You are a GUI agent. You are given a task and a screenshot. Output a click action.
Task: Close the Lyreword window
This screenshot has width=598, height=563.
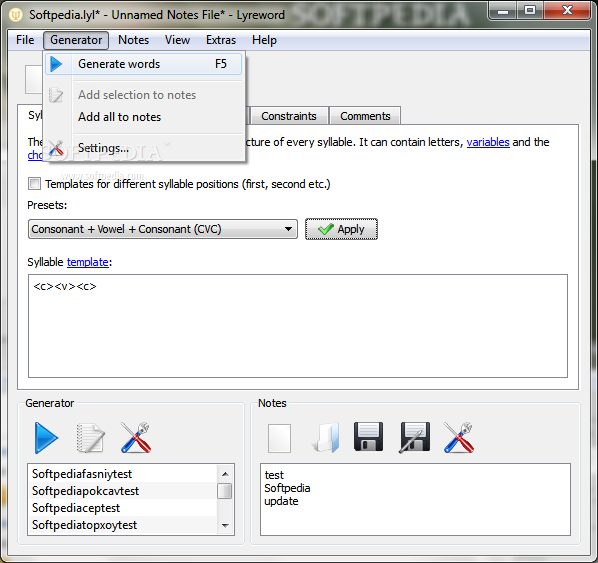[x=567, y=10]
